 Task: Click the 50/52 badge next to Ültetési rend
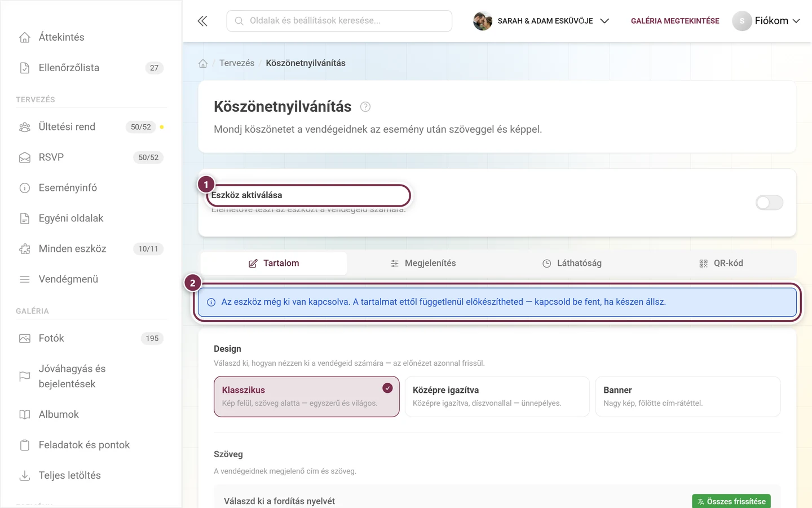(141, 127)
